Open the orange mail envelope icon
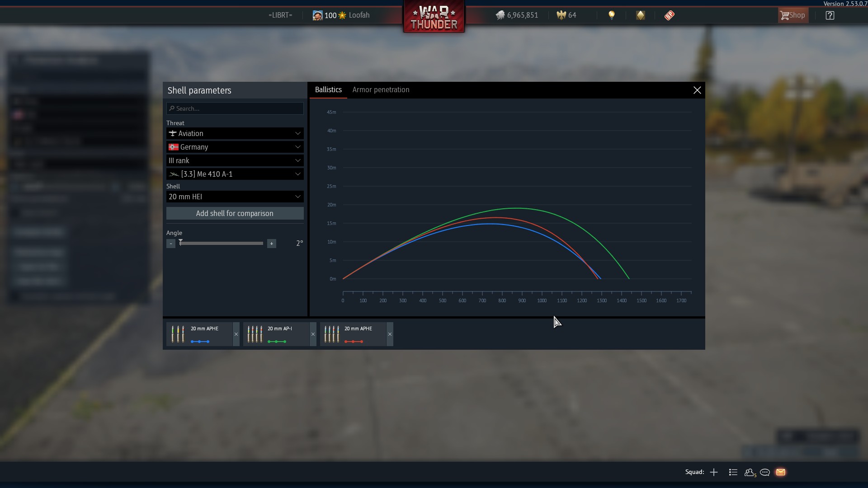Screen dimensions: 868x488 781,472
